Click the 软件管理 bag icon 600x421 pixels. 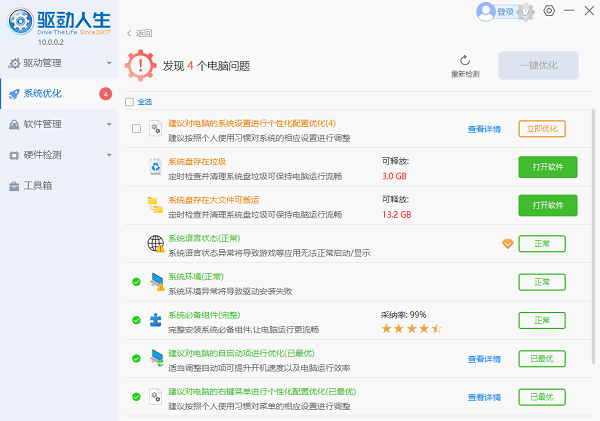click(14, 124)
